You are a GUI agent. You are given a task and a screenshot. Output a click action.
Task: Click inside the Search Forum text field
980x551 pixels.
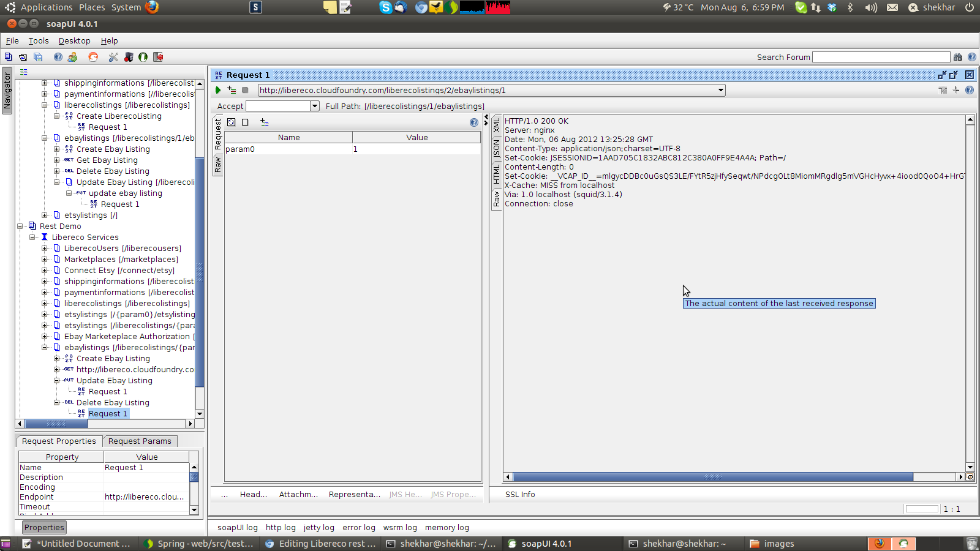click(x=881, y=57)
